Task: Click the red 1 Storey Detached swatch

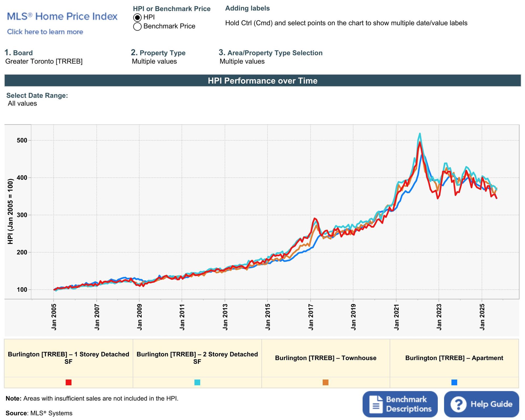Action: point(68,382)
